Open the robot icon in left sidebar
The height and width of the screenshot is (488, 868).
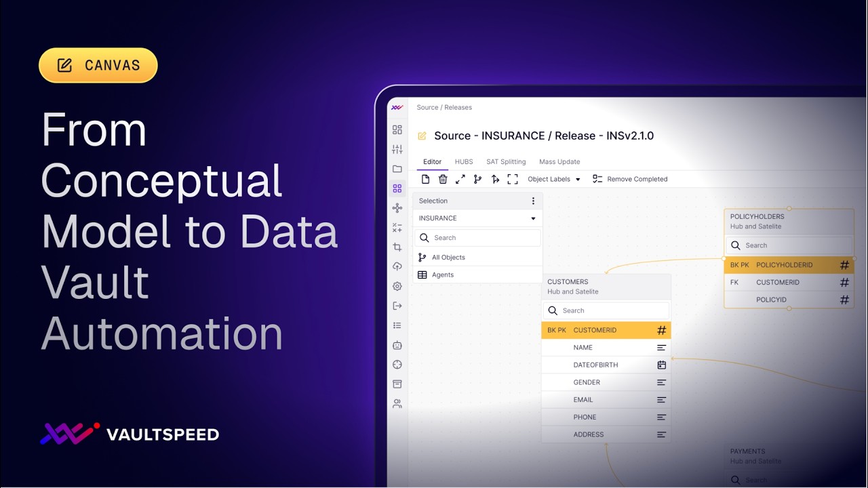coord(397,345)
